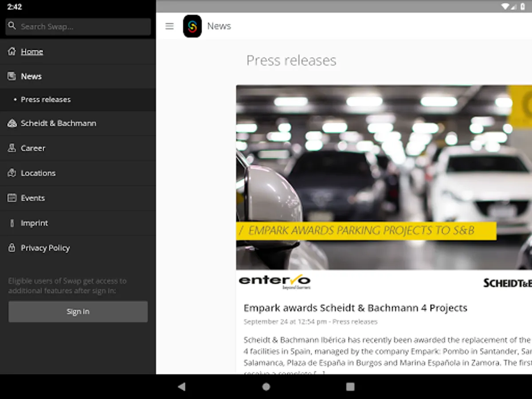Screen dimensions: 532x399
Task: Tap the Android recent apps button
Action: tap(350, 387)
